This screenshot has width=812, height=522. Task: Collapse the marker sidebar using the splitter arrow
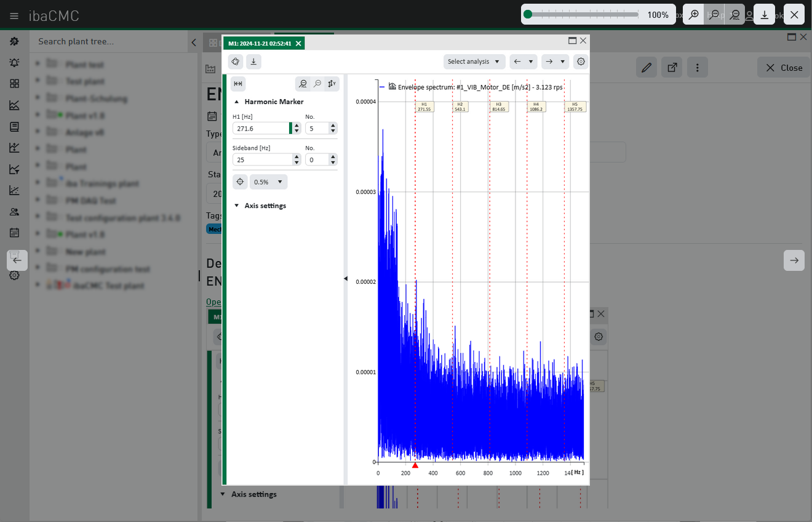coord(346,279)
